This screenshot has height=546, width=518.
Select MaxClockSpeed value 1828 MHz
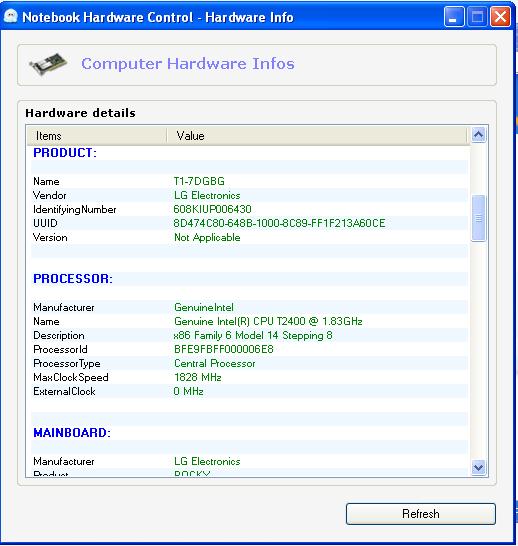198,377
